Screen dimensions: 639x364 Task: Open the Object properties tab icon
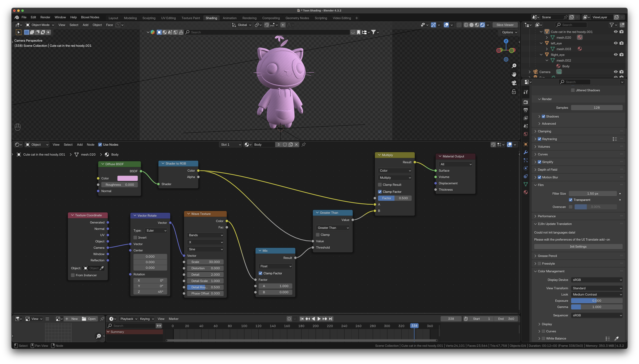(526, 144)
